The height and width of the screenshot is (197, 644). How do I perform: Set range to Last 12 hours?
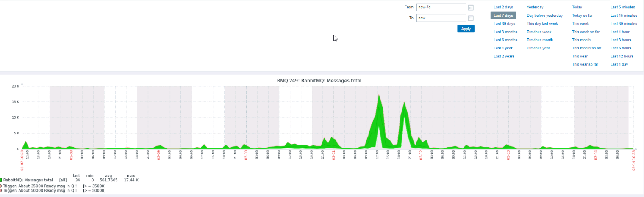pyautogui.click(x=622, y=56)
